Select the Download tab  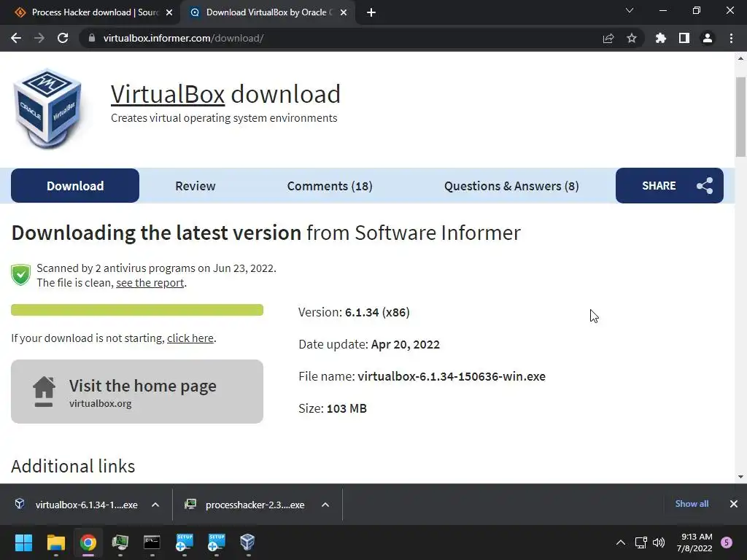(75, 186)
